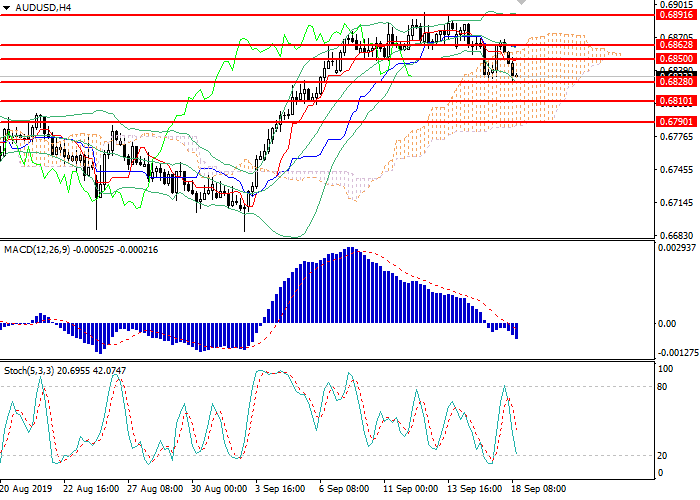
Task: Click the MACD 0.00 zero scale label
Action: coord(666,323)
